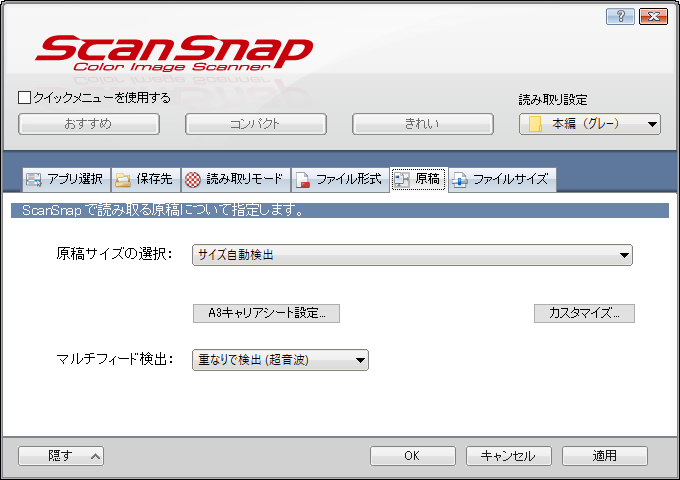
Task: Click the きれい button
Action: [x=423, y=124]
